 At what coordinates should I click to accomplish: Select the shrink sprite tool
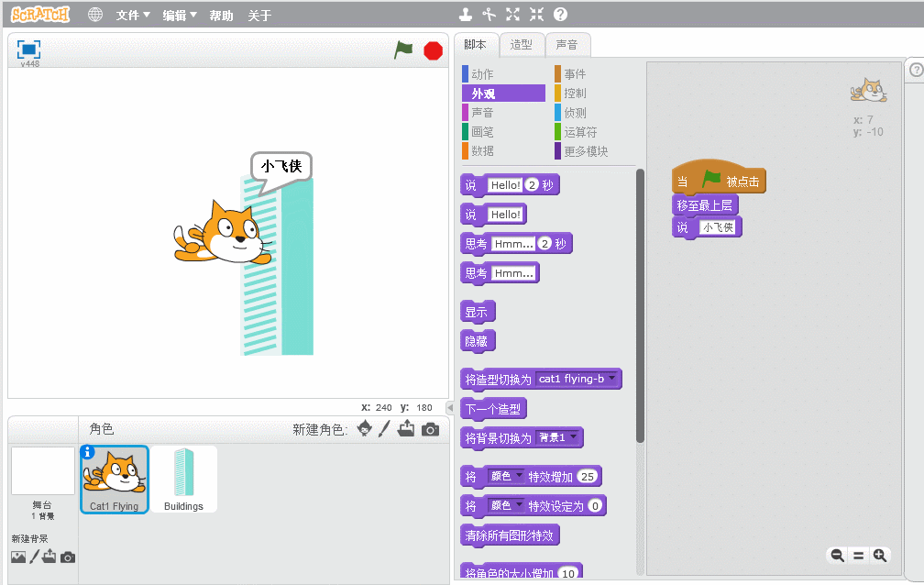[x=536, y=14]
